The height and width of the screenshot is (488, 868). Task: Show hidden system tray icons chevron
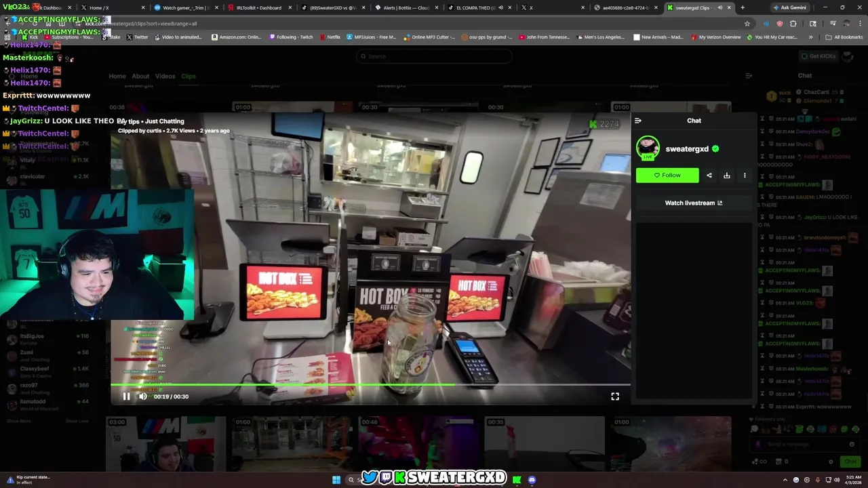tap(787, 480)
